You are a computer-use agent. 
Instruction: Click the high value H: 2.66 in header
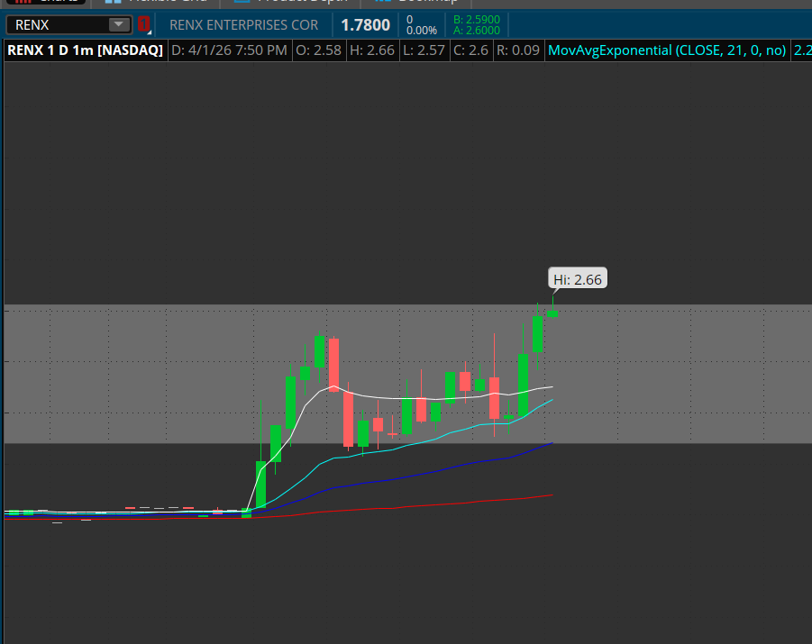click(372, 50)
